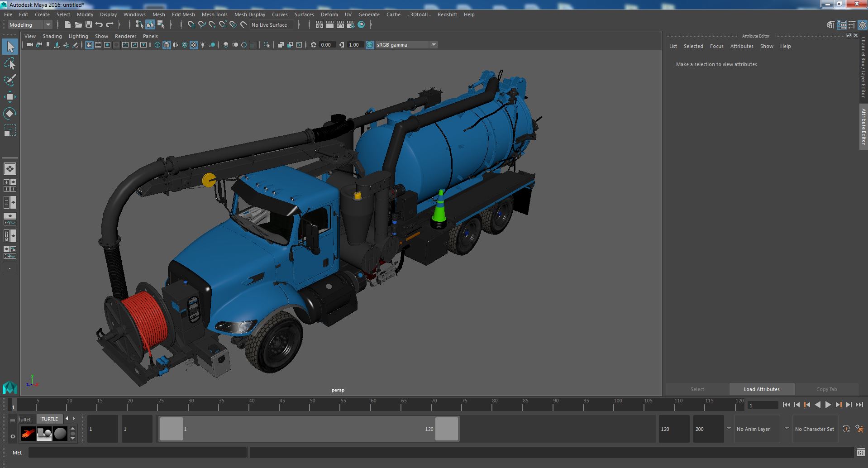The height and width of the screenshot is (468, 868).
Task: Open the viewport Shading menu
Action: 52,36
